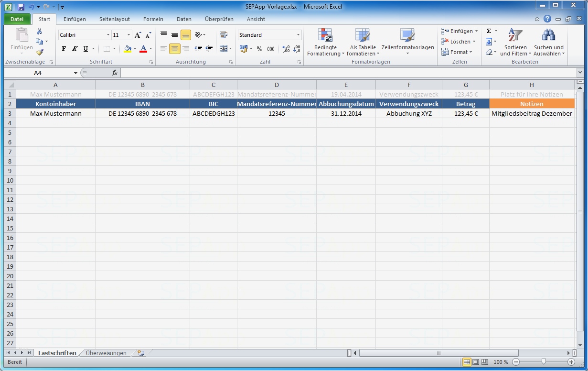The width and height of the screenshot is (588, 371).
Task: Click the AutoSum sigma icon
Action: tap(489, 31)
